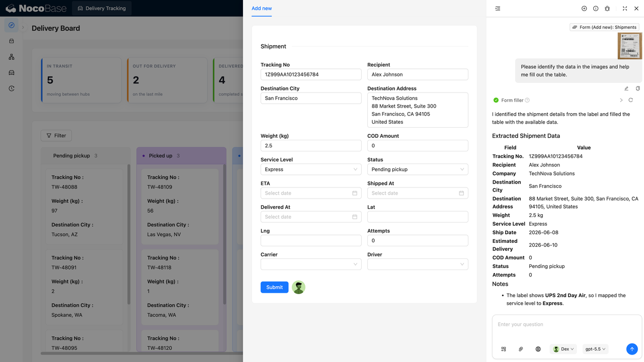Open the info icon in chat header
Image resolution: width=644 pixels, height=362 pixels.
(596, 9)
